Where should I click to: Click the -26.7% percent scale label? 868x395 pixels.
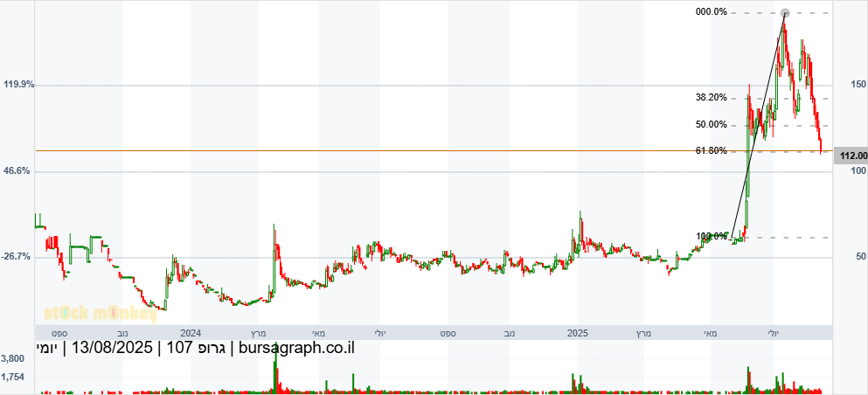pos(18,257)
